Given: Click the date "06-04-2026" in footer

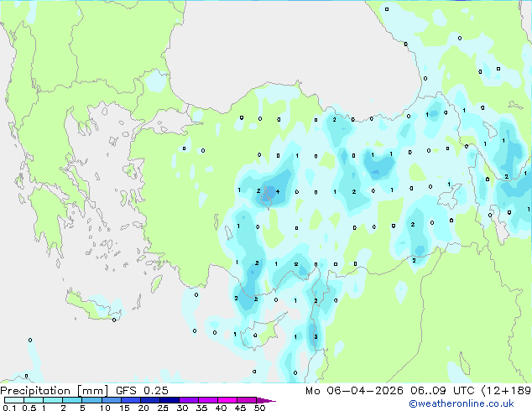Looking at the screenshot, I should pos(365,391).
